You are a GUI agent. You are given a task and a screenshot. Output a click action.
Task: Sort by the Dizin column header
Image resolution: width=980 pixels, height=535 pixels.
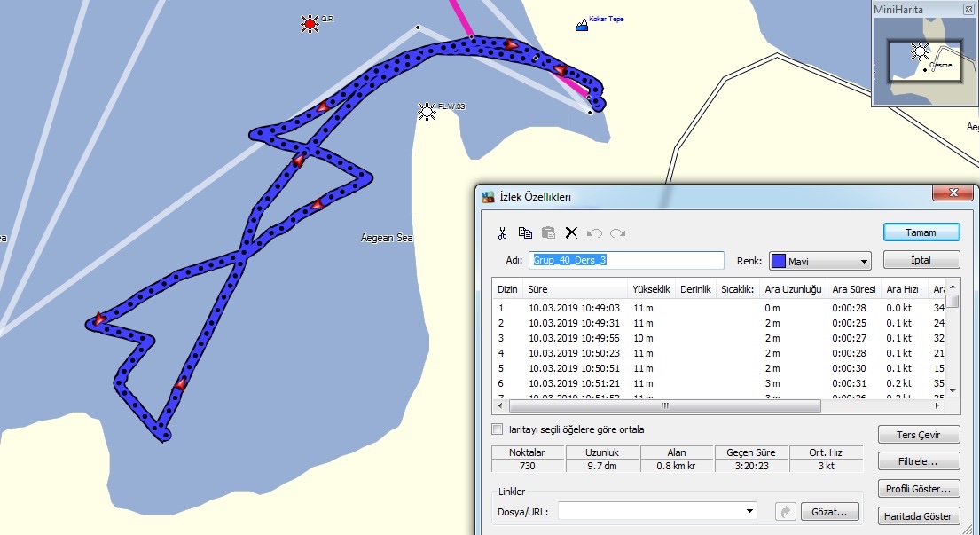tap(507, 289)
